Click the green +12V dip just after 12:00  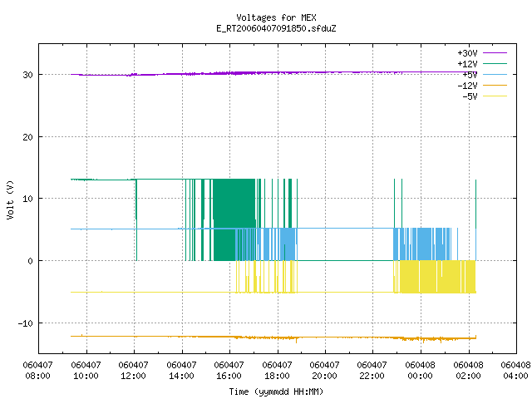click(136, 219)
